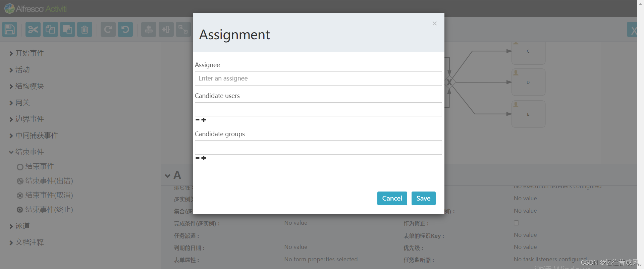Expand the 活动 palette group
Image resolution: width=644 pixels, height=269 pixels.
(x=19, y=70)
